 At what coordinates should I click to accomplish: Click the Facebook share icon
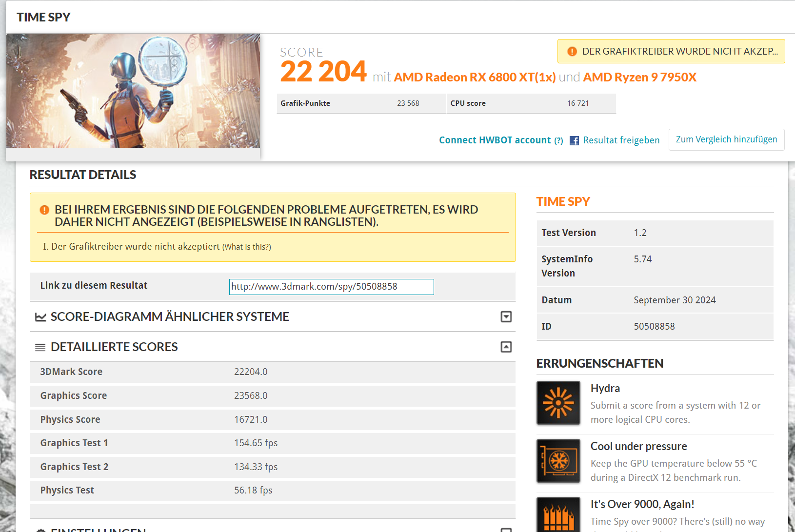(x=575, y=140)
